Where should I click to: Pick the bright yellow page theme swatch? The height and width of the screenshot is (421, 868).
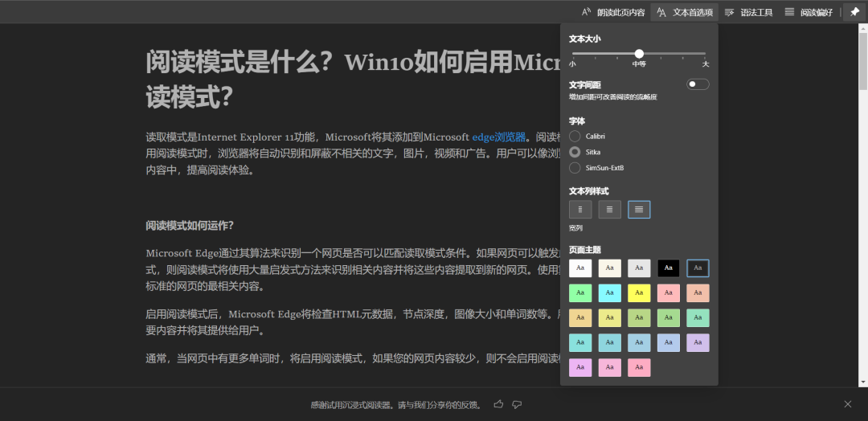point(639,293)
